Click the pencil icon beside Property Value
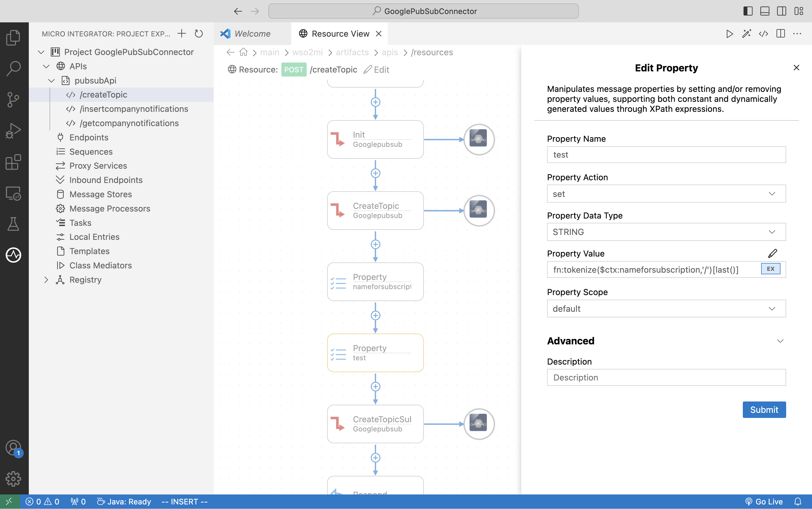Viewport: 812px width, 509px height. [772, 253]
